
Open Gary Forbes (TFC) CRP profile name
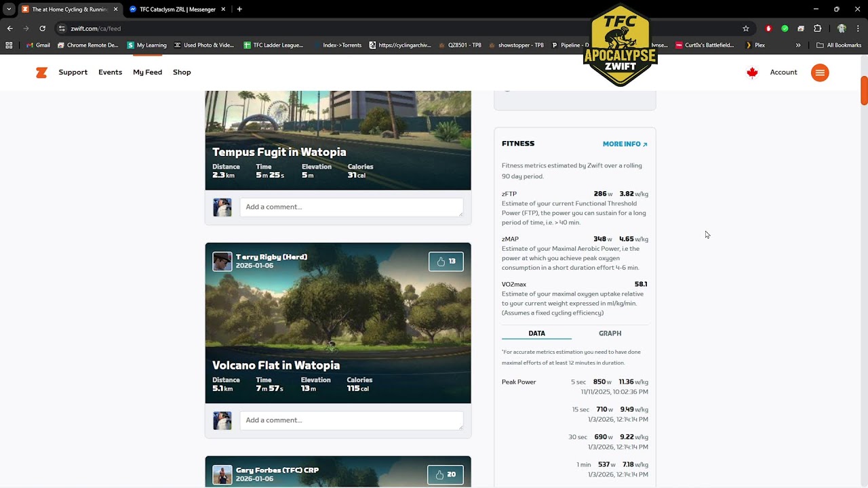click(277, 470)
